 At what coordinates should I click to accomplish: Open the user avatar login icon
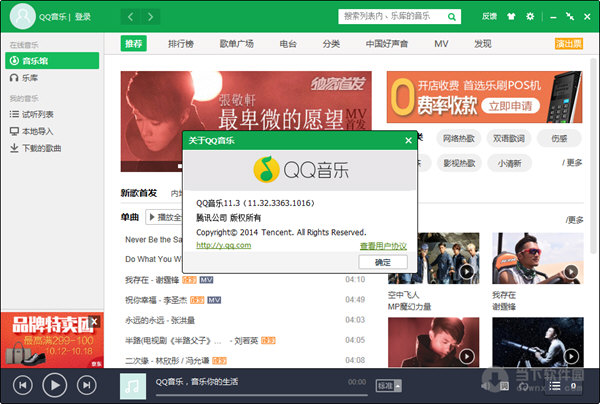pos(23,16)
